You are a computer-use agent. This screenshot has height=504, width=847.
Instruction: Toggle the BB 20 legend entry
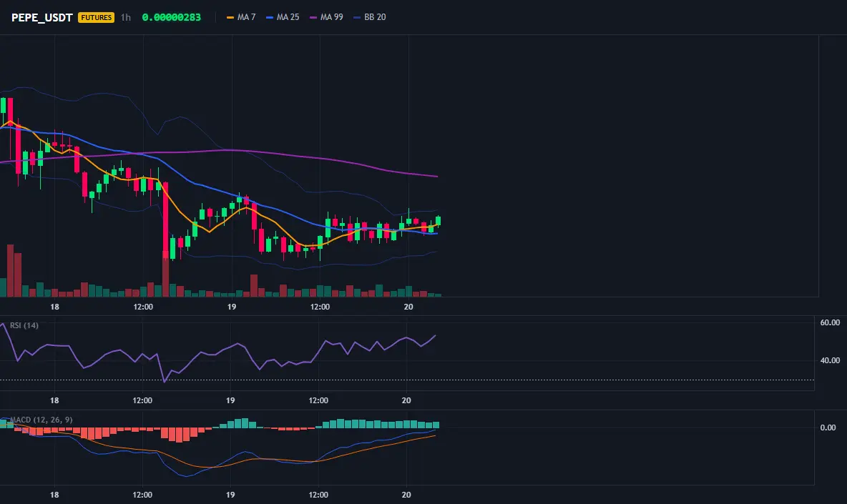point(369,17)
